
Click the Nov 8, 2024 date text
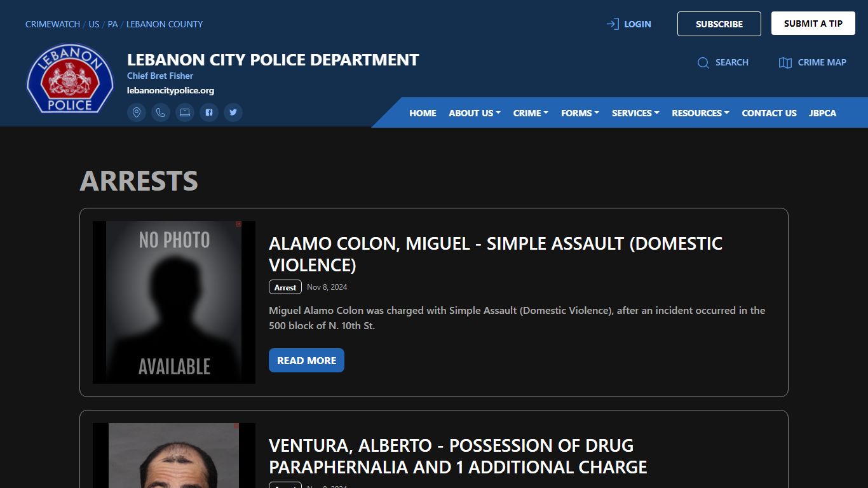(x=327, y=287)
